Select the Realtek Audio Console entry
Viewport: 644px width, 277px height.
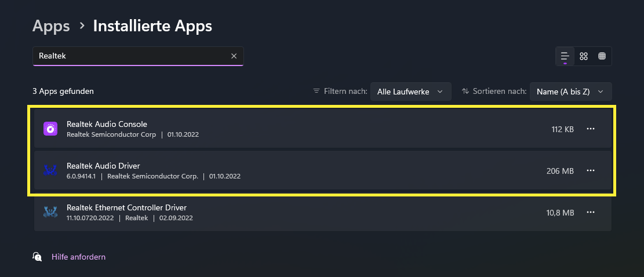click(x=290, y=129)
